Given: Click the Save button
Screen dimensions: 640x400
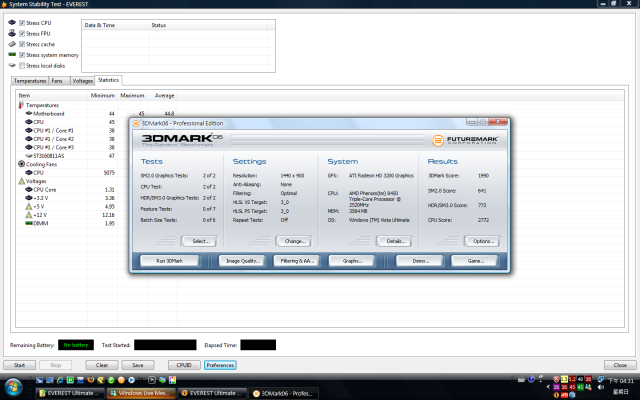Looking at the screenshot, I should (x=138, y=365).
